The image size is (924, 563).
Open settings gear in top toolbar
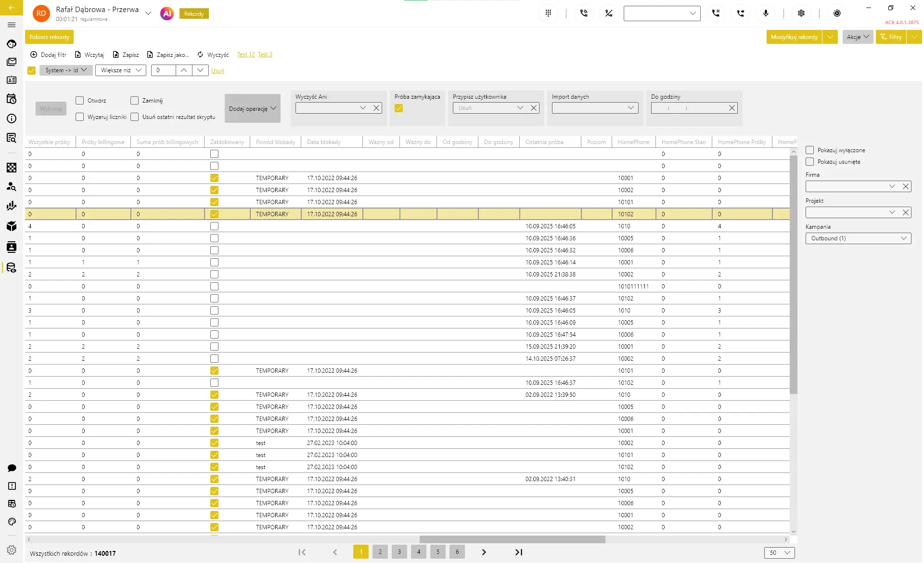point(801,13)
